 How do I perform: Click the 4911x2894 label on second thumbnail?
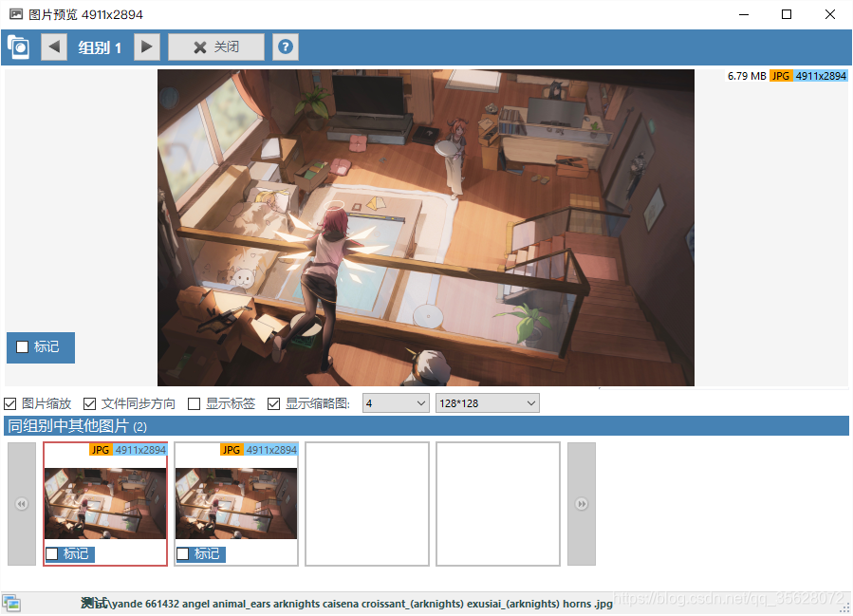tap(271, 450)
